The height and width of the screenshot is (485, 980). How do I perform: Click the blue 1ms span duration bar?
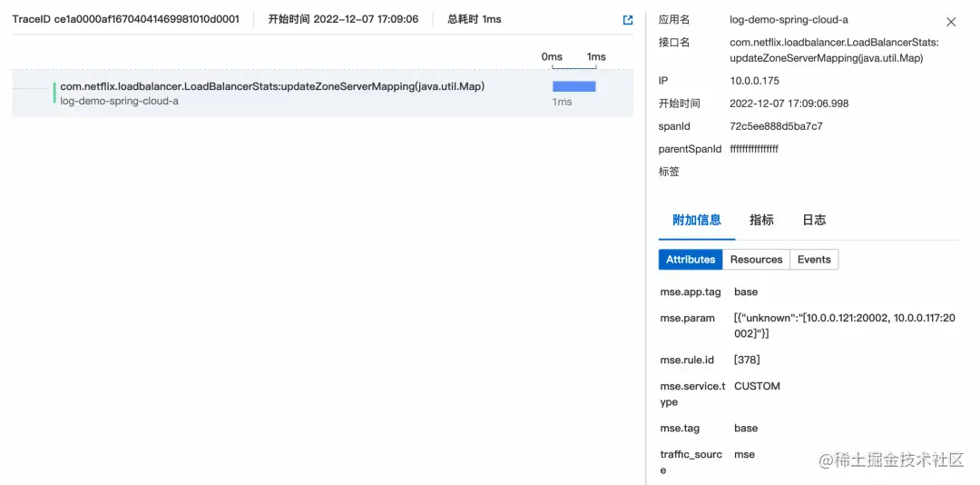(573, 86)
